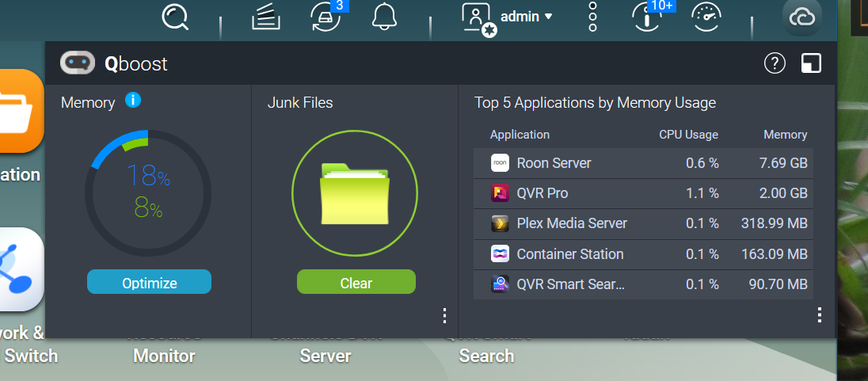Click the admin user profile icon
The width and height of the screenshot is (868, 381).
click(478, 19)
